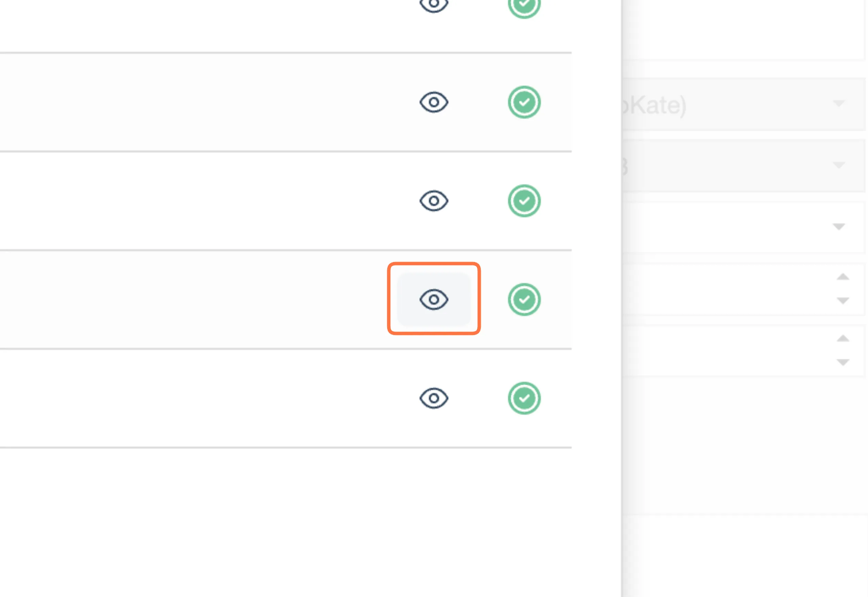Toggle the green check circle in the second row
The image size is (868, 597).
[x=524, y=102]
